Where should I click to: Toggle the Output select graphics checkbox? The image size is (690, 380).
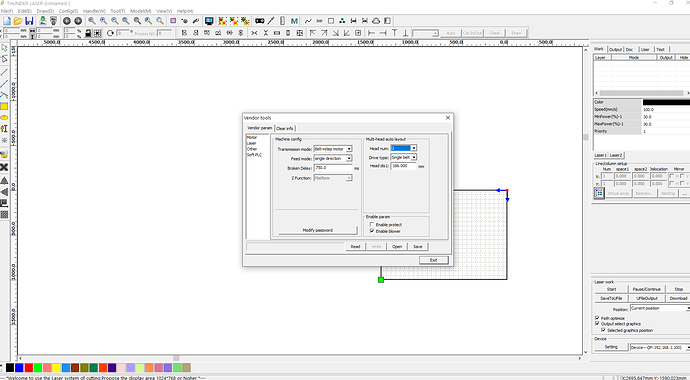click(x=597, y=324)
